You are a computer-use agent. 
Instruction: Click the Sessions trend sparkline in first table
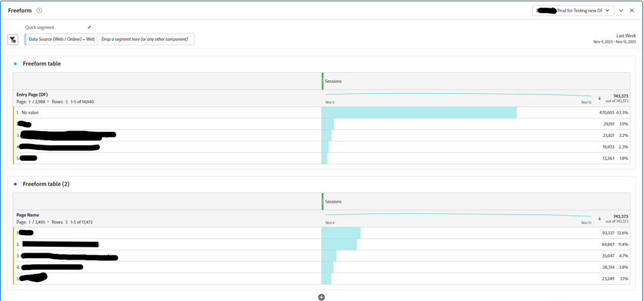click(458, 96)
